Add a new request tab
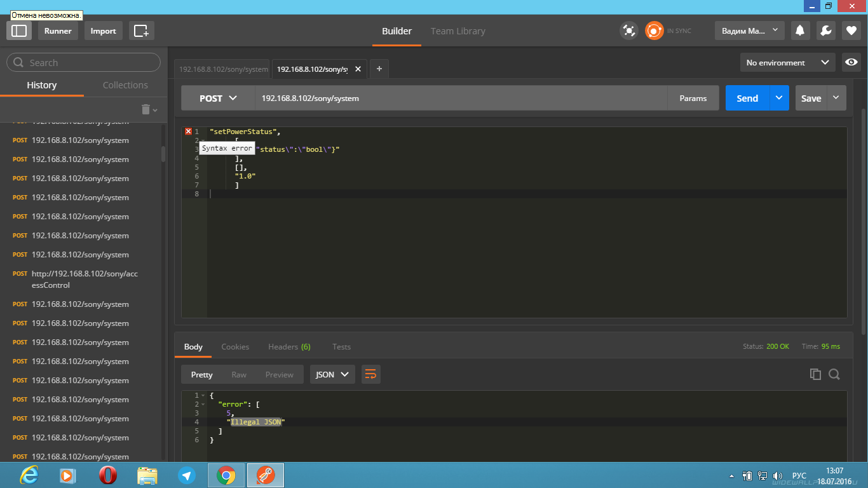Screen dimensions: 868x488 (x=379, y=69)
